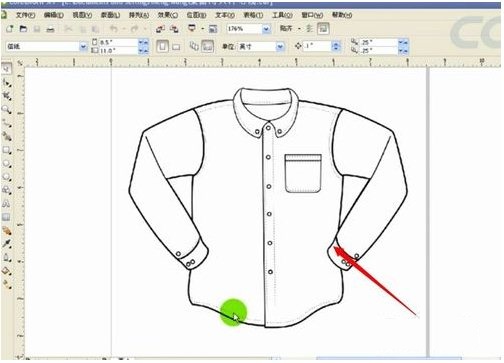Toggle set-for-all-pages layout button
This screenshot has height=363, width=504.
click(x=194, y=46)
